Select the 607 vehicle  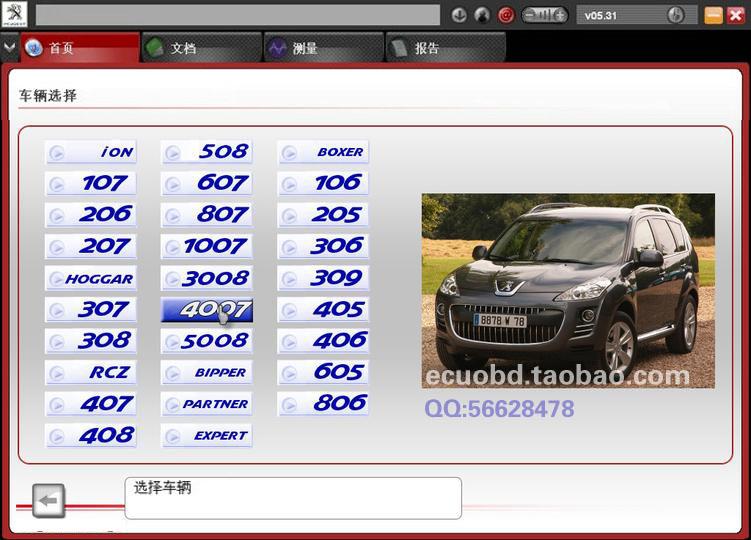[x=207, y=184]
